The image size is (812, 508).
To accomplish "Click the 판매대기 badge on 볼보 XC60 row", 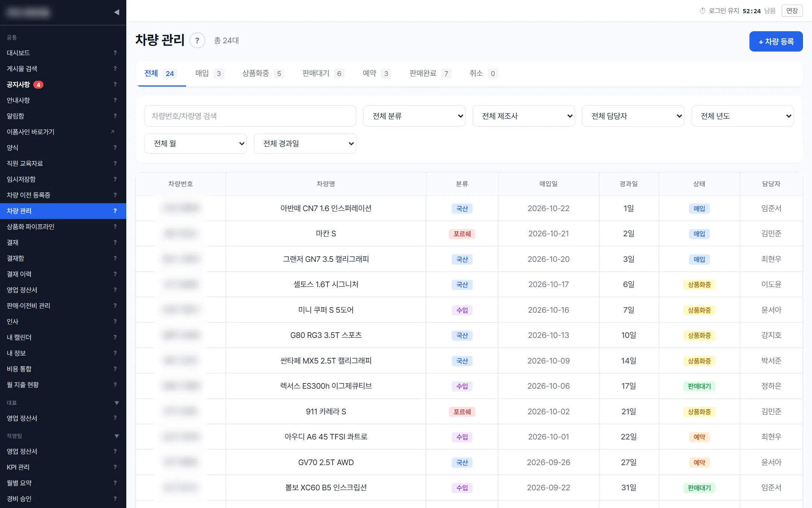I will [x=699, y=488].
